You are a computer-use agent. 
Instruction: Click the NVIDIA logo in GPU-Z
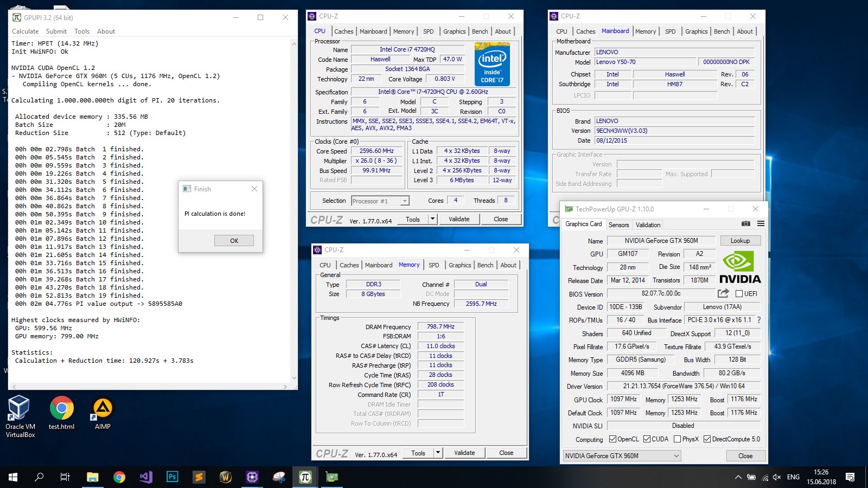[740, 267]
